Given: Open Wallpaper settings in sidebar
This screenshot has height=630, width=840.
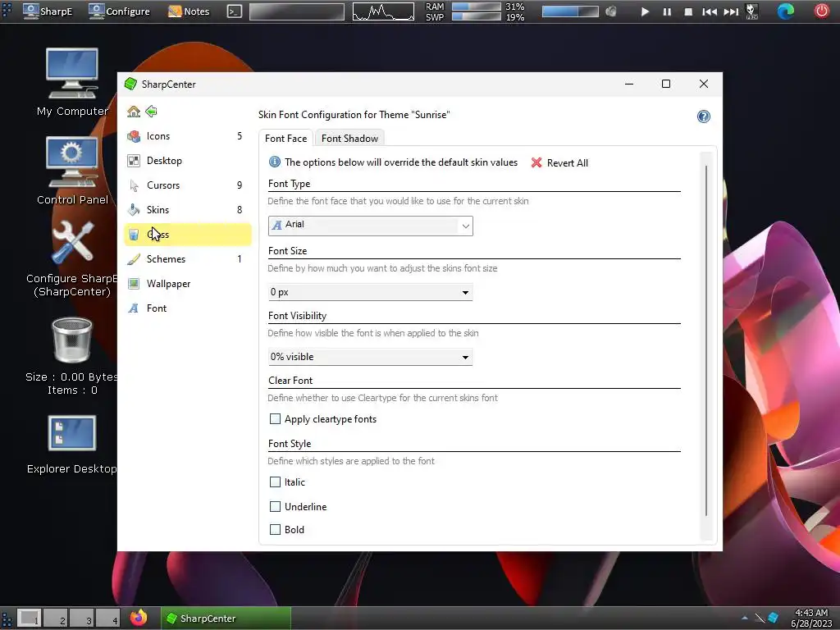Looking at the screenshot, I should click(187, 284).
